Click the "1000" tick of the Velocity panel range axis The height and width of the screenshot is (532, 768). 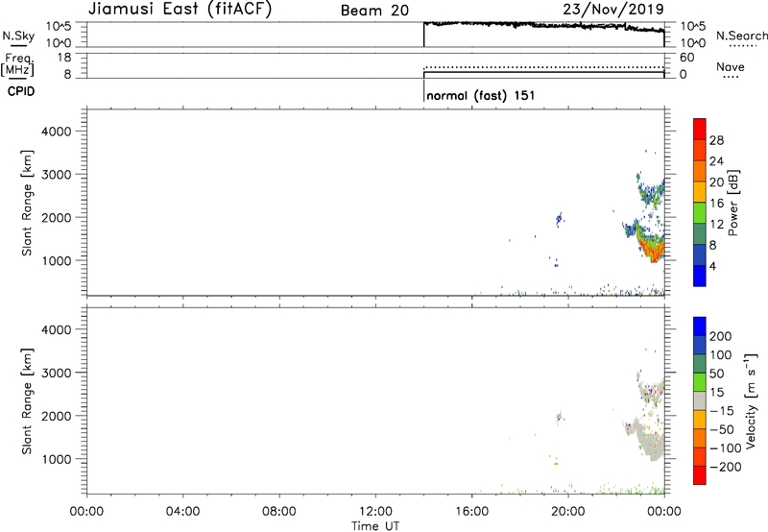(x=57, y=459)
